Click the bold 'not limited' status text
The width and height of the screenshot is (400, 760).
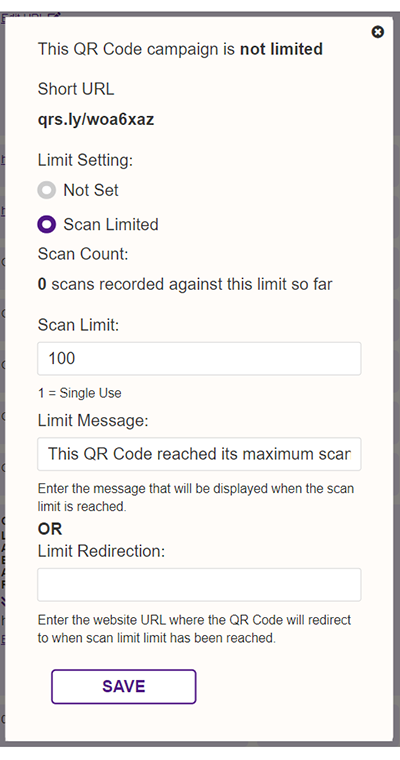tap(281, 49)
